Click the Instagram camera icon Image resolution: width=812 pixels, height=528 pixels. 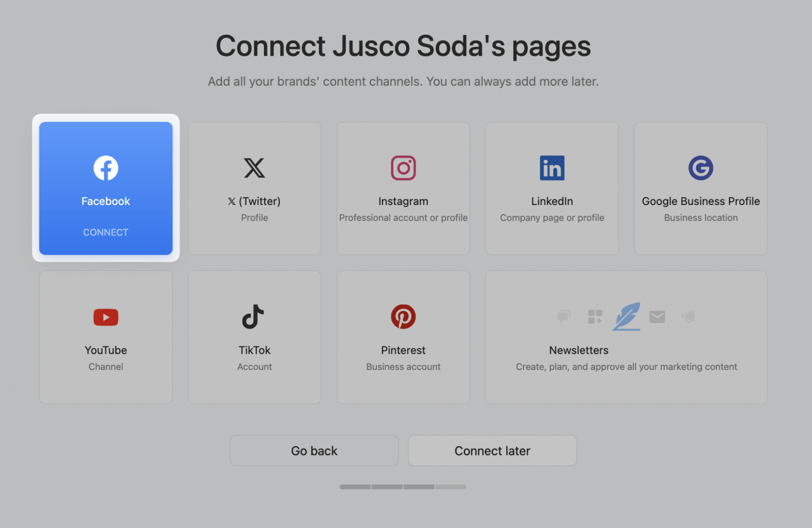click(403, 168)
